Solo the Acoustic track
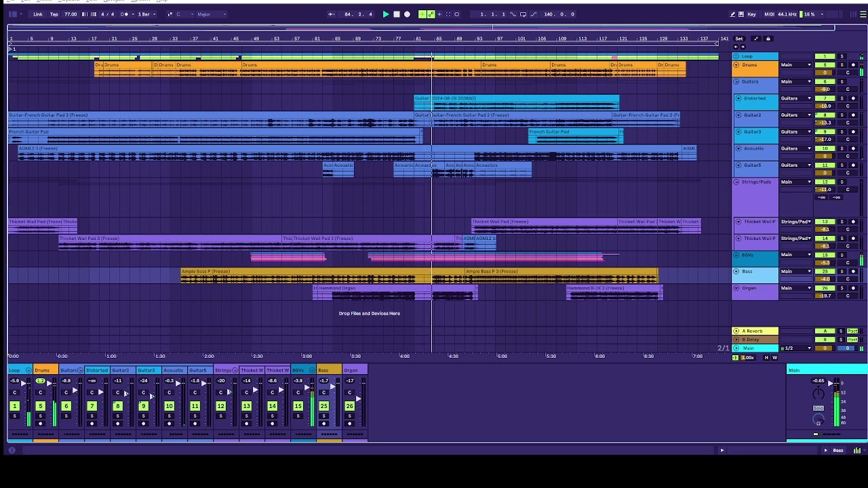The image size is (868, 488). click(842, 148)
